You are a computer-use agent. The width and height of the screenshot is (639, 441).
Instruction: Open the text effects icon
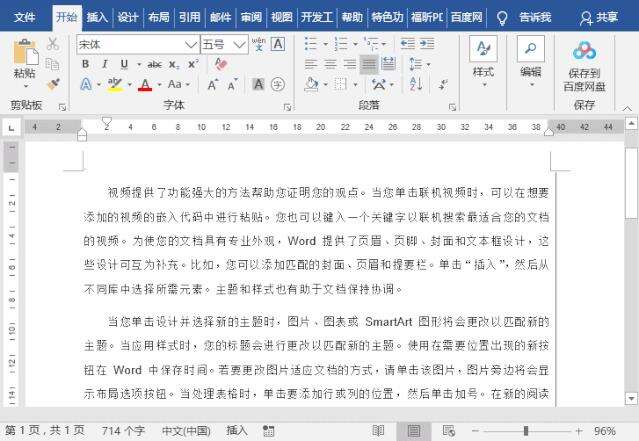86,84
